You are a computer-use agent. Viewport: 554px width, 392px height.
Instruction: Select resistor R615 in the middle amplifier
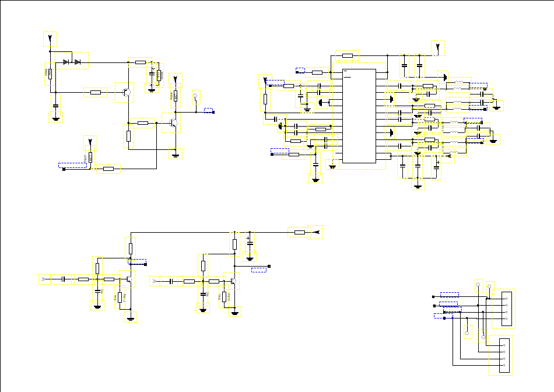coord(224,297)
